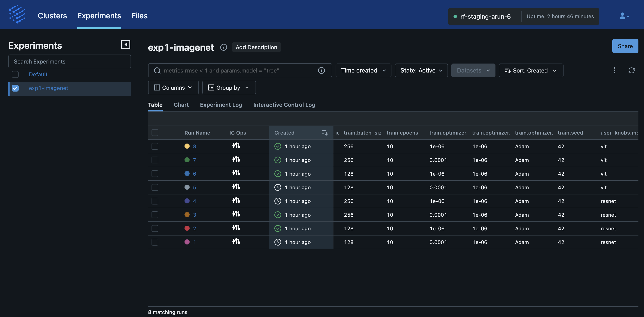
Task: Open IC Ops controls for run 4
Action: pos(236,201)
